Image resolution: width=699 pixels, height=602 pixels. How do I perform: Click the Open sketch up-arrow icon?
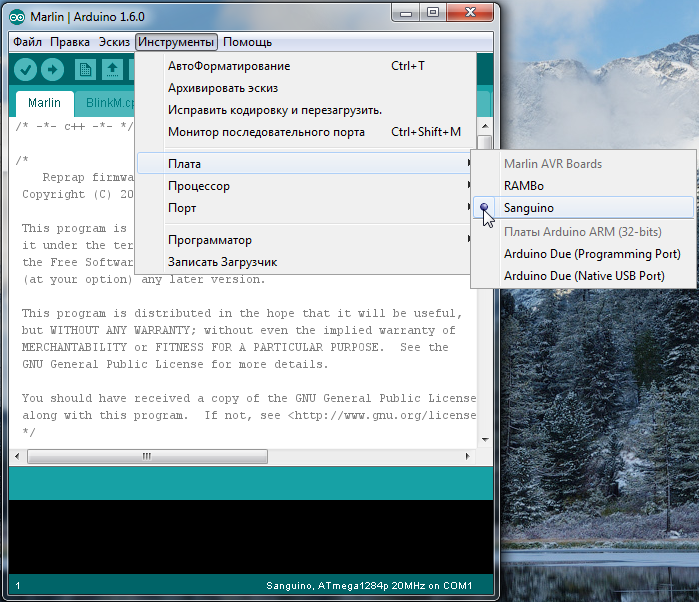(112, 70)
